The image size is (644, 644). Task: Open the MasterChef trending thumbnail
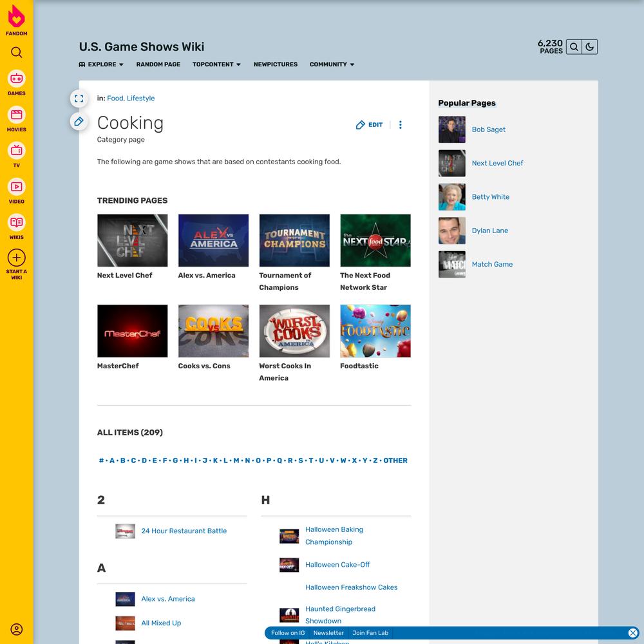click(132, 331)
